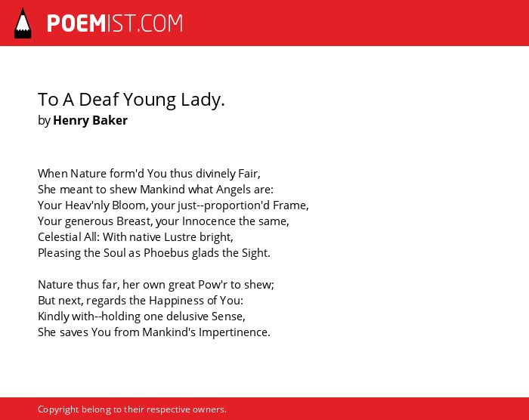This screenshot has height=420, width=529.
Task: Click the word 'by' before the author
Action: tap(44, 121)
